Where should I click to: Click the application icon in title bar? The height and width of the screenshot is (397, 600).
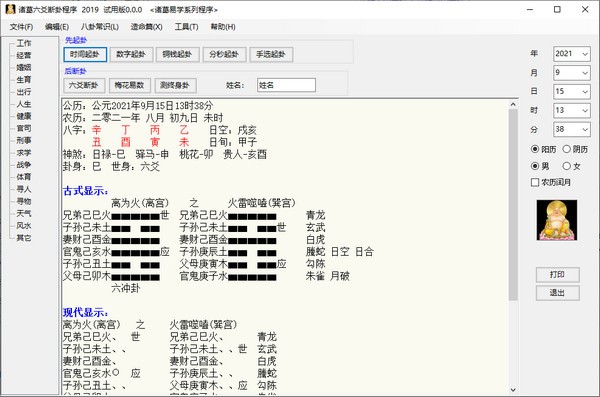[10, 9]
